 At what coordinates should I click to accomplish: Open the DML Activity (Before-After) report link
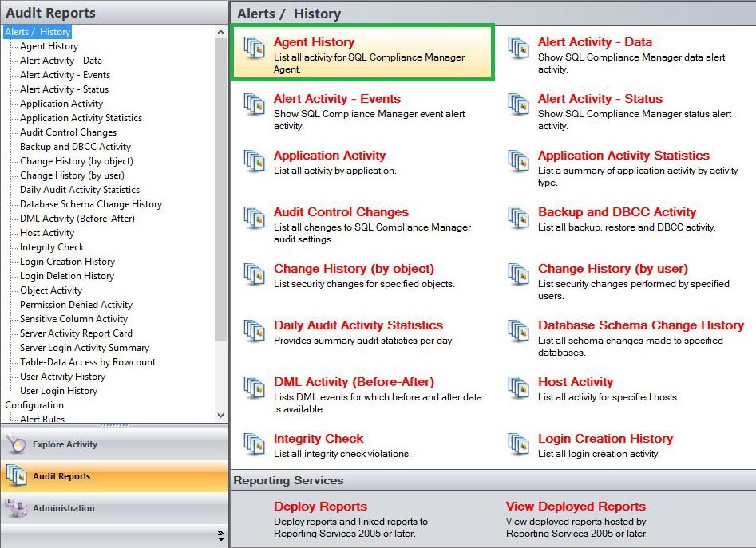[x=354, y=382]
